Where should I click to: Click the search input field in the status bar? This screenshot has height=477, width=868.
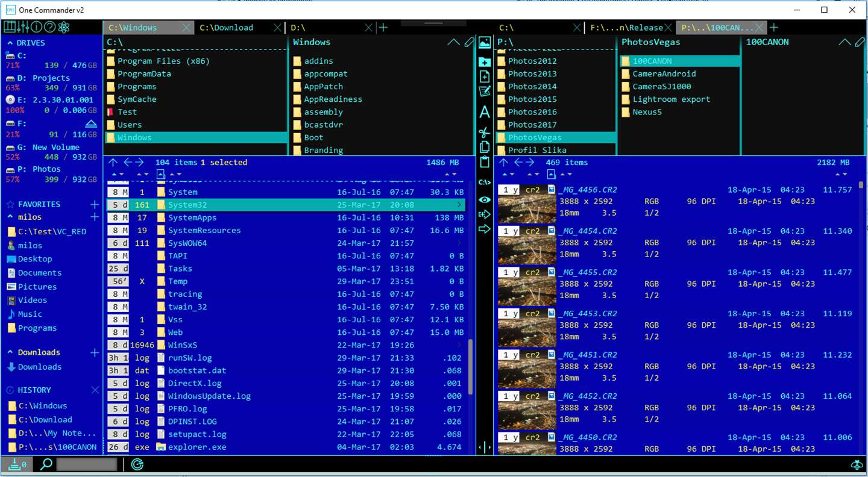point(86,464)
